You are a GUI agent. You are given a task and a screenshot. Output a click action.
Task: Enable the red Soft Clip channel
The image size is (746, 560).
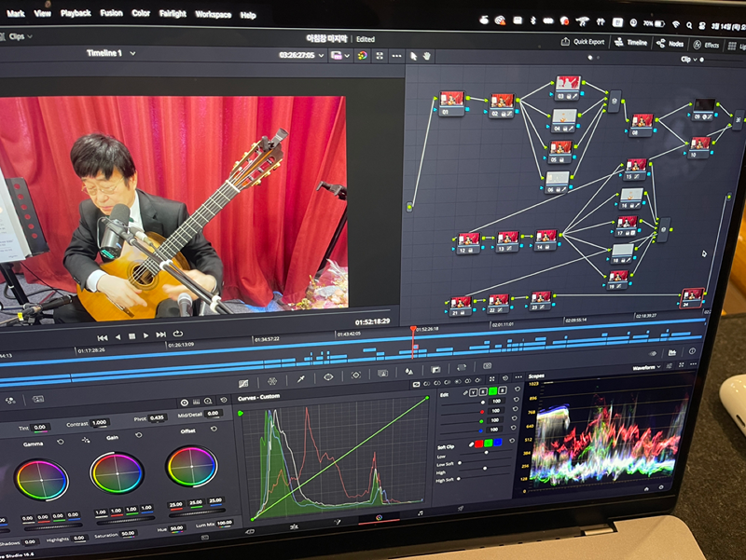pos(478,444)
